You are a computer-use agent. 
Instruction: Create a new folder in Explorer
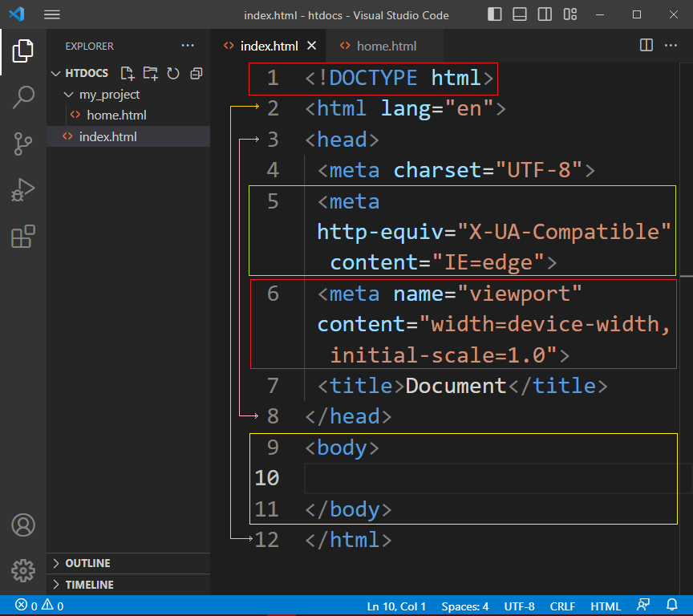[x=150, y=73]
